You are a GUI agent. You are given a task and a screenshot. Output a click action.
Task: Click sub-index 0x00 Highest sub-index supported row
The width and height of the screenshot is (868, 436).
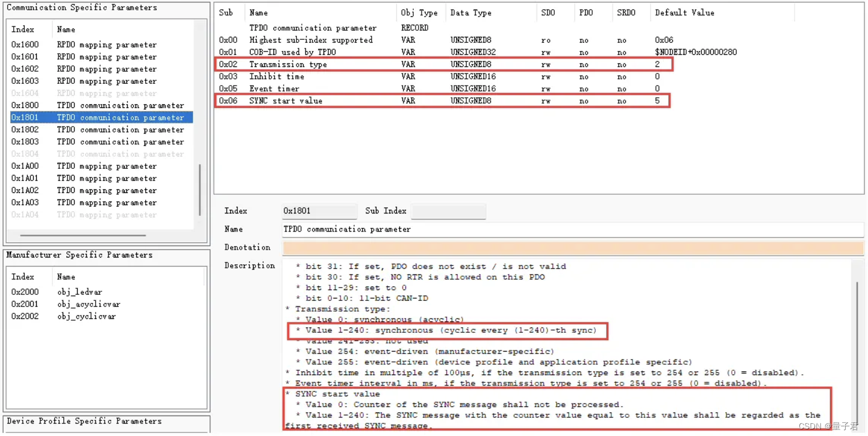click(506, 40)
